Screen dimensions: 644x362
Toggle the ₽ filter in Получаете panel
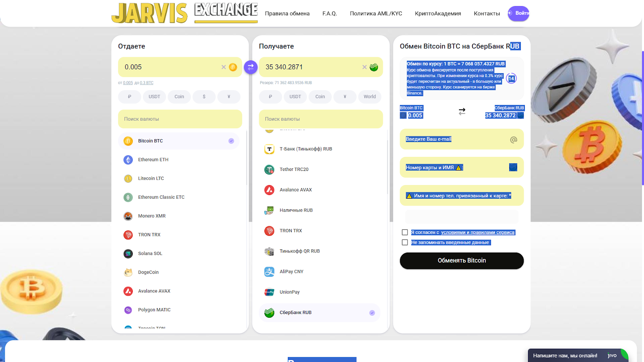pos(270,97)
